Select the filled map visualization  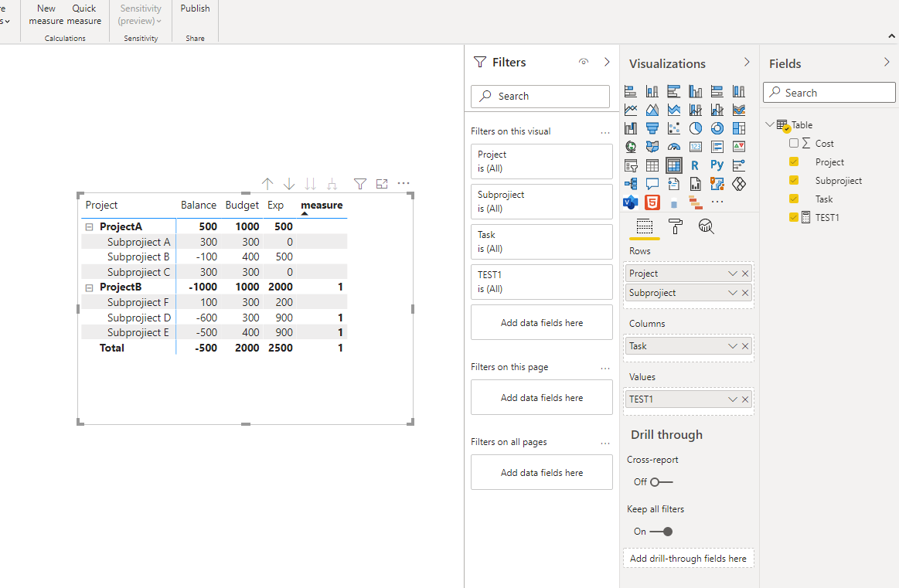point(652,147)
